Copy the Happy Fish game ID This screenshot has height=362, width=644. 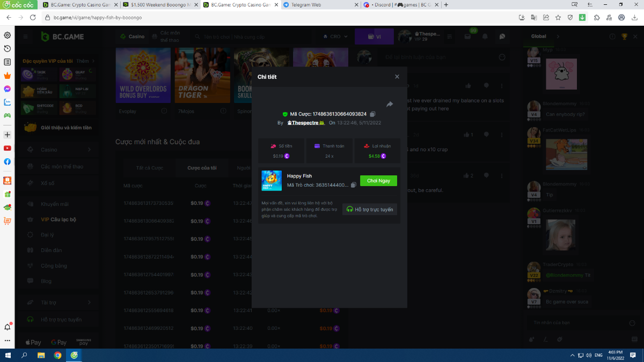pyautogui.click(x=353, y=185)
